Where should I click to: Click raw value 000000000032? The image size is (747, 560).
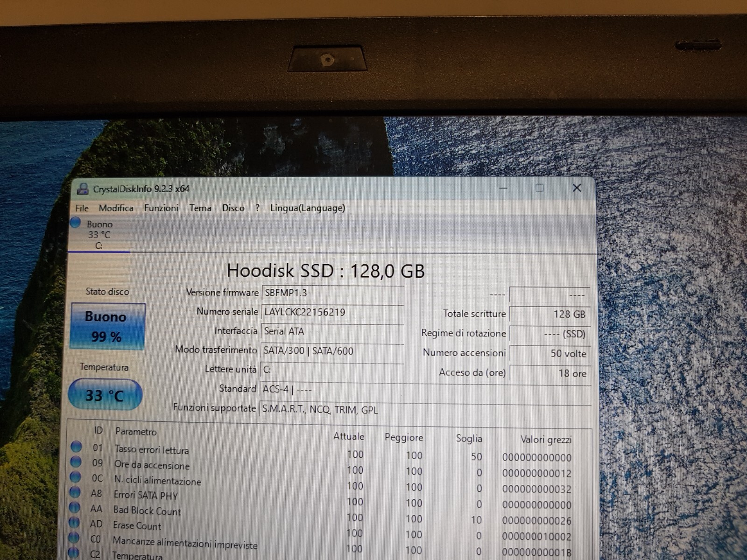coord(537,489)
